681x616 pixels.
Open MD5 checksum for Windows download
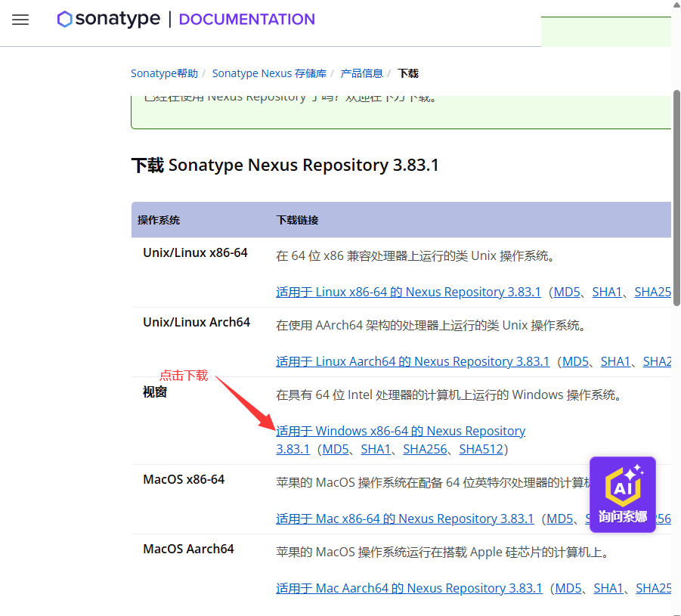click(336, 449)
